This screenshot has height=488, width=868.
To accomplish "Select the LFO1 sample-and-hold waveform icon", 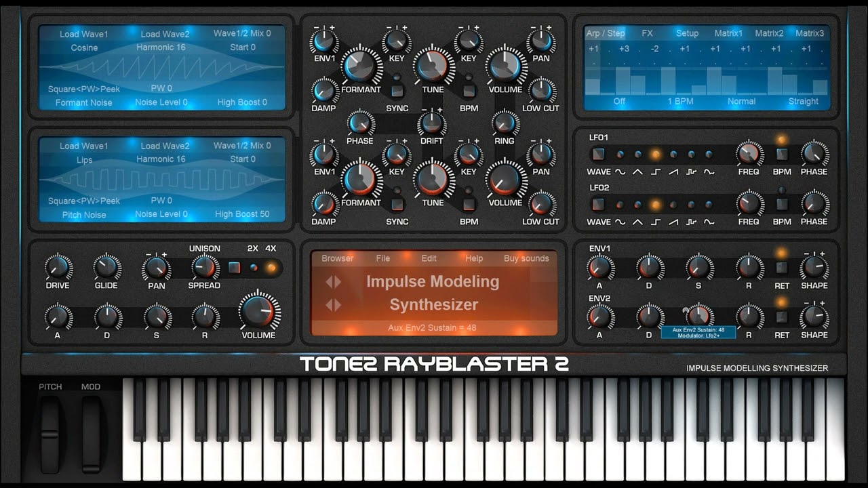I will point(691,171).
